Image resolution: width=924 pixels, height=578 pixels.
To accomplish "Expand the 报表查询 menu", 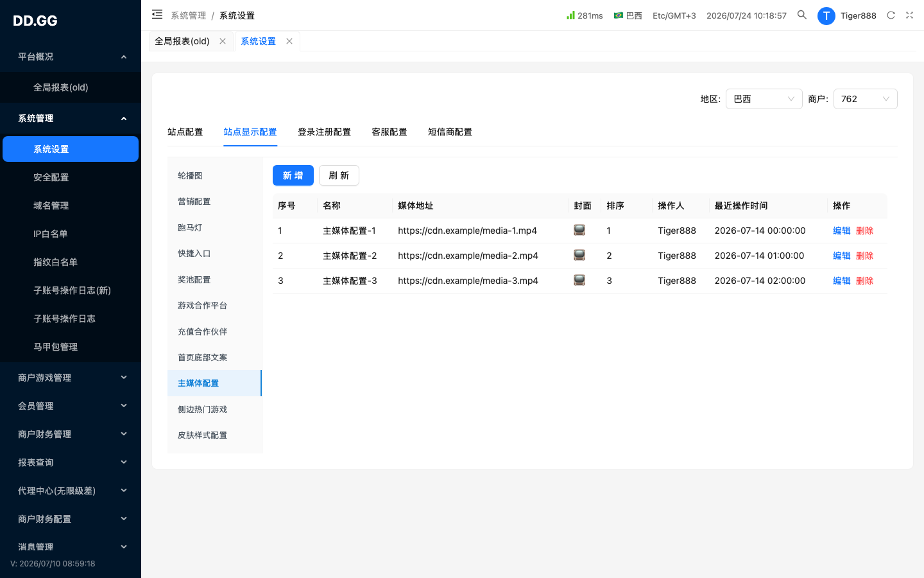I will click(x=71, y=462).
